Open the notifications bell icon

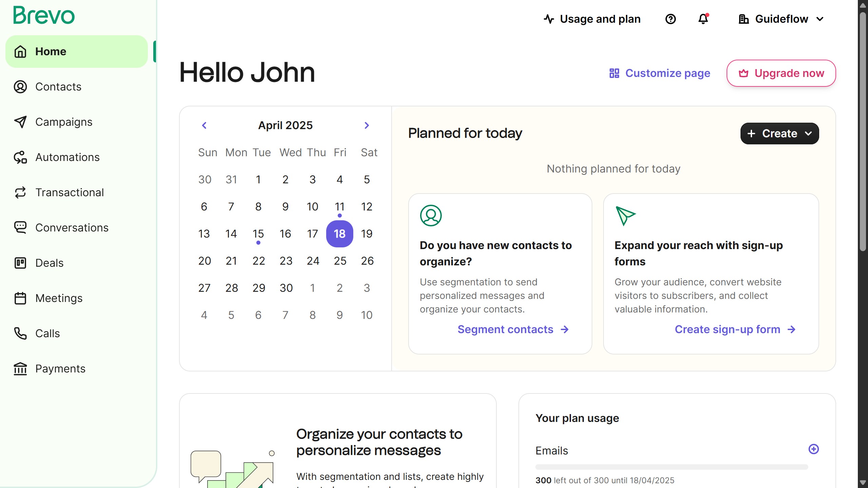(x=703, y=19)
